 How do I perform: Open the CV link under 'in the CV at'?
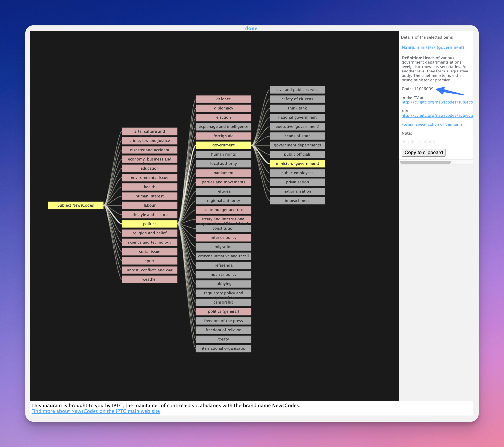coord(437,102)
